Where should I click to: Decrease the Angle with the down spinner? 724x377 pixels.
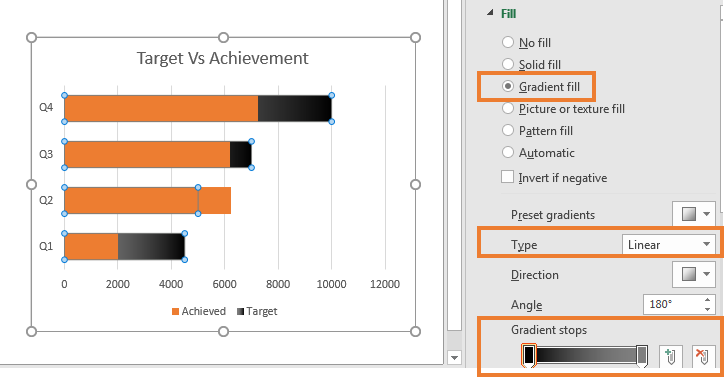707,310
